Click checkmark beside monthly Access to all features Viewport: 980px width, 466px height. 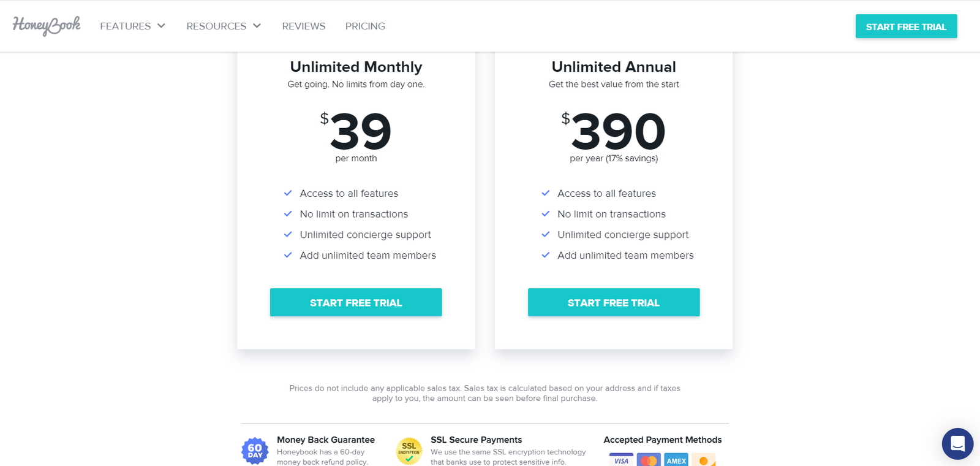click(x=288, y=193)
